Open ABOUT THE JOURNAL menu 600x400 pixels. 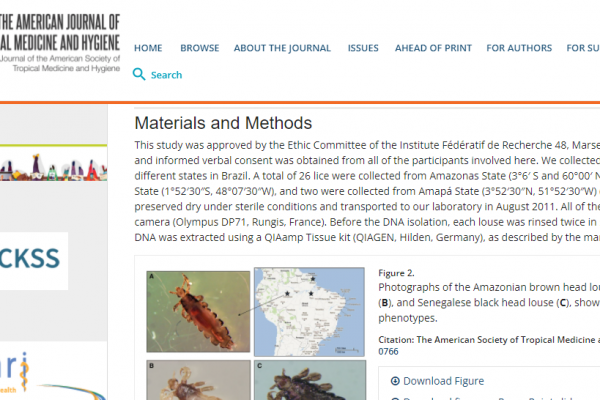282,48
